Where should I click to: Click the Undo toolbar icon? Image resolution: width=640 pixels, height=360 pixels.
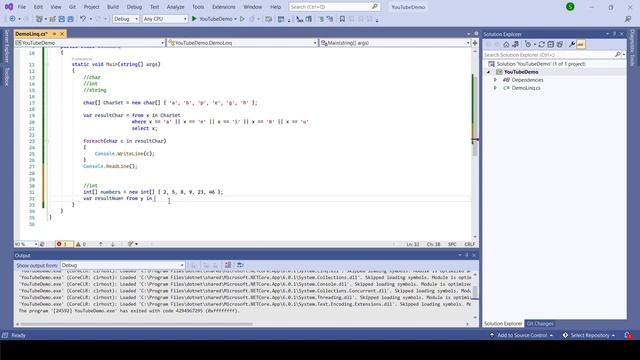[83, 19]
